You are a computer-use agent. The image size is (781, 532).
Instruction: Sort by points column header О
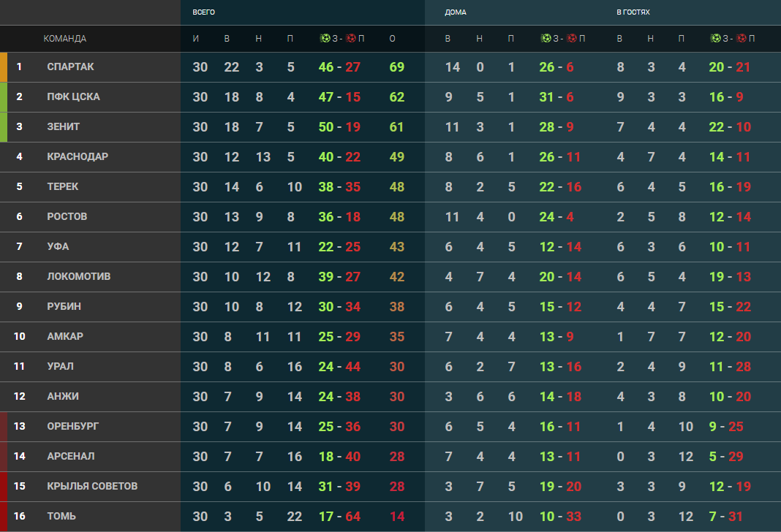point(393,39)
